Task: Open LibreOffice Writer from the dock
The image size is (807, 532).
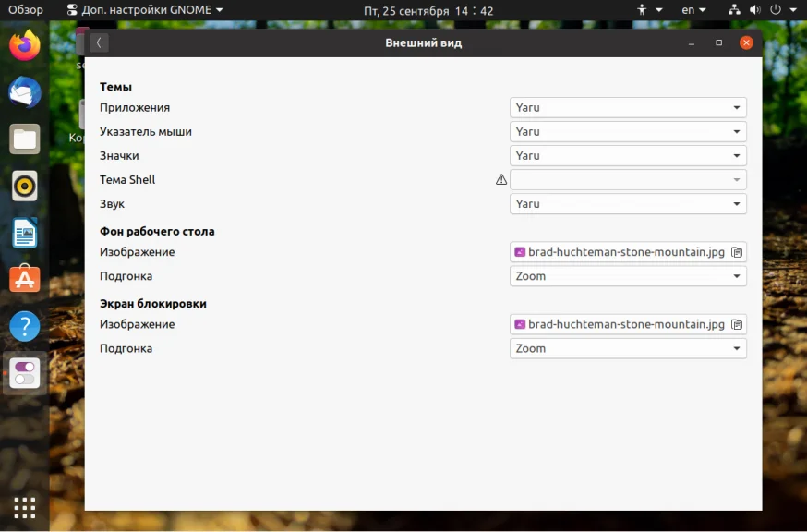Action: pyautogui.click(x=24, y=233)
